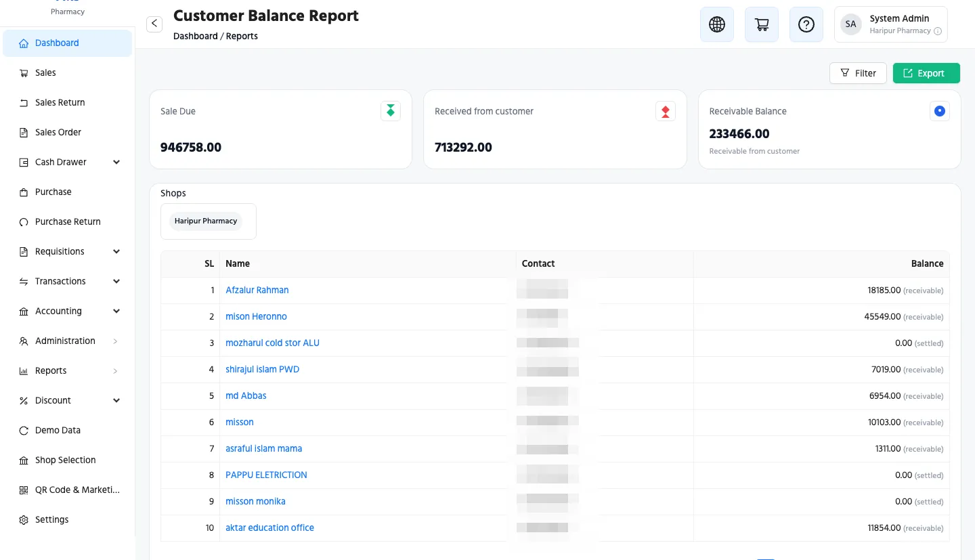Open customer aktar education office link
The image size is (975, 560).
(269, 528)
